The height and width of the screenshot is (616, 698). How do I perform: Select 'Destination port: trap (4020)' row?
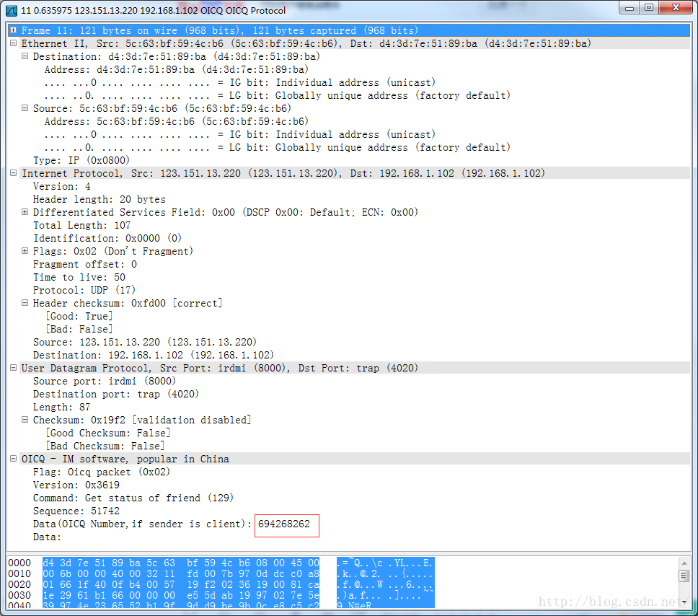116,394
